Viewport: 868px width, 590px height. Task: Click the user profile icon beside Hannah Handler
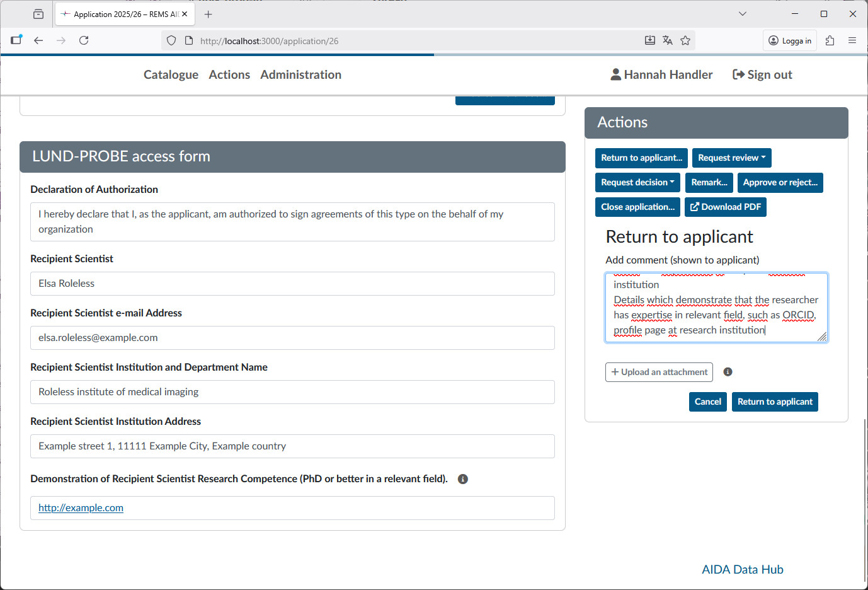click(x=614, y=74)
